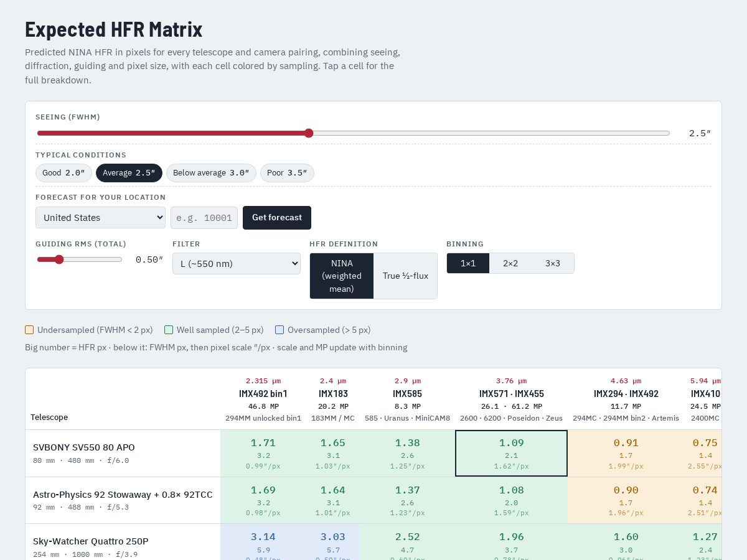
Task: Select the Average 2.5″ seeing preset
Action: [x=129, y=173]
